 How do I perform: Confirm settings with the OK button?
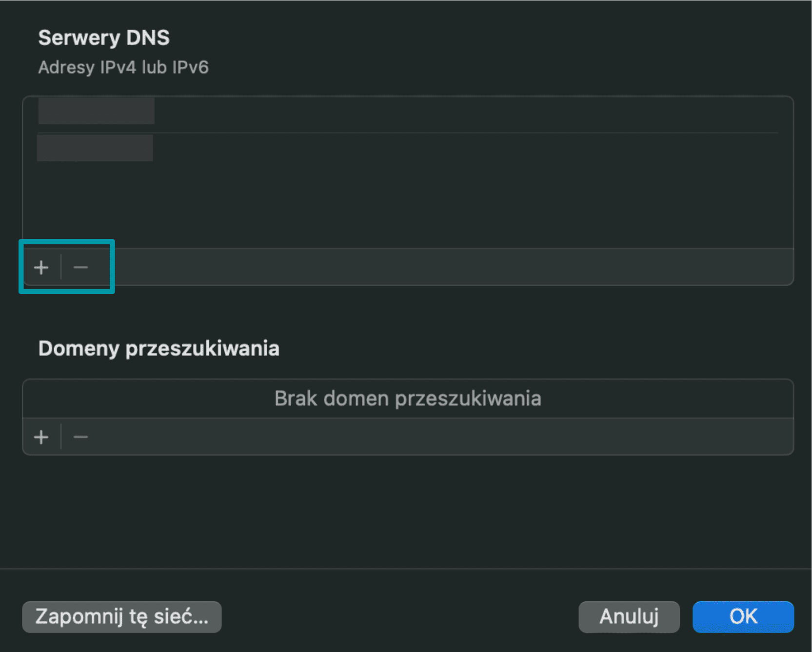coord(743,617)
